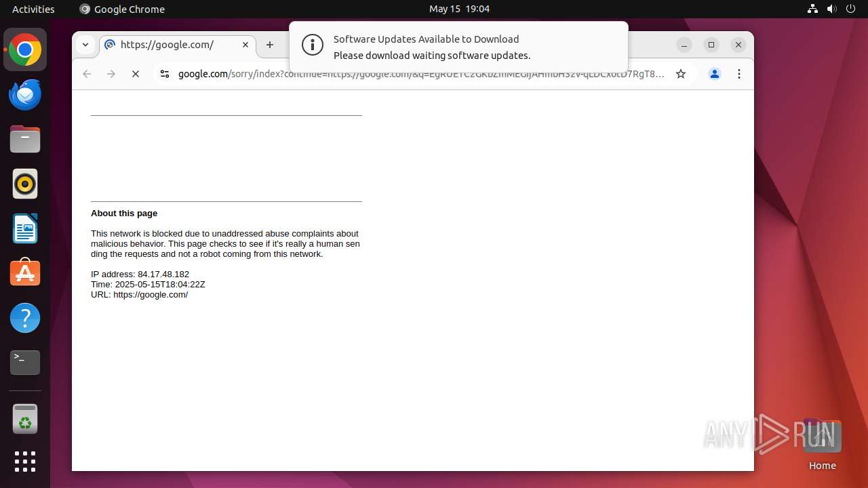868x488 pixels.
Task: Open the clock calendar May 15 19:04
Action: pyautogui.click(x=459, y=9)
